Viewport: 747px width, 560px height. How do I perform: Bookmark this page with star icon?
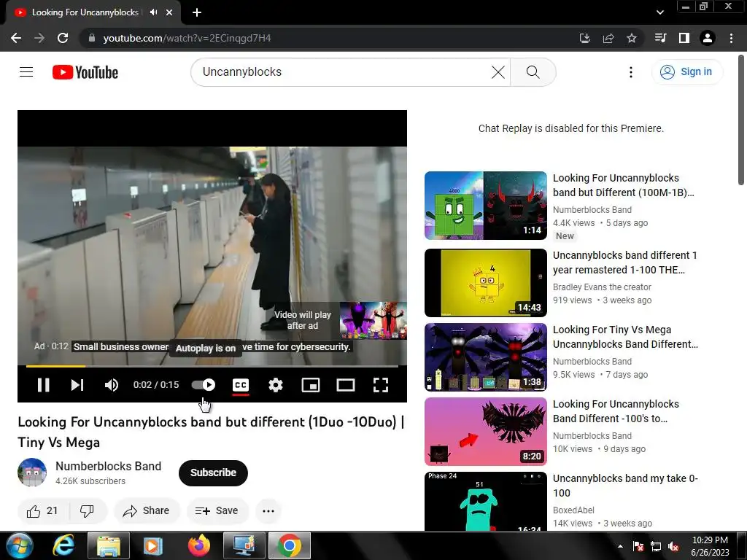tap(631, 38)
